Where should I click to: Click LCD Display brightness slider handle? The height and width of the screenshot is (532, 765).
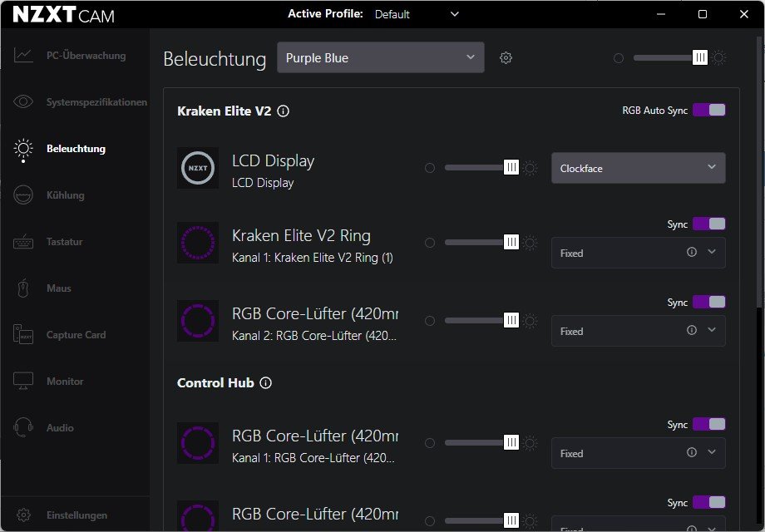[511, 168]
